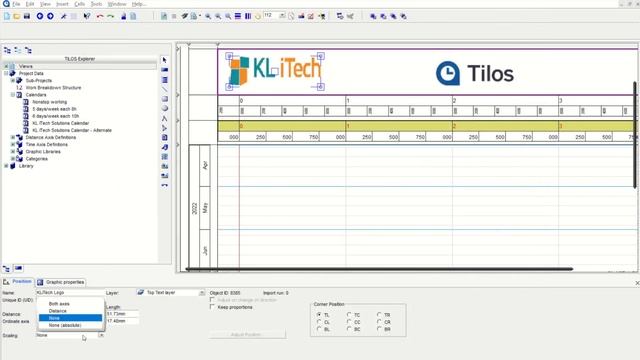Switch to the Position tab

point(18,282)
